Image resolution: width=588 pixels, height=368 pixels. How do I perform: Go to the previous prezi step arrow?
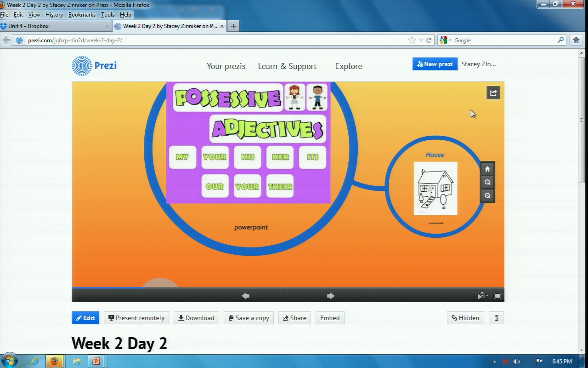pos(245,296)
